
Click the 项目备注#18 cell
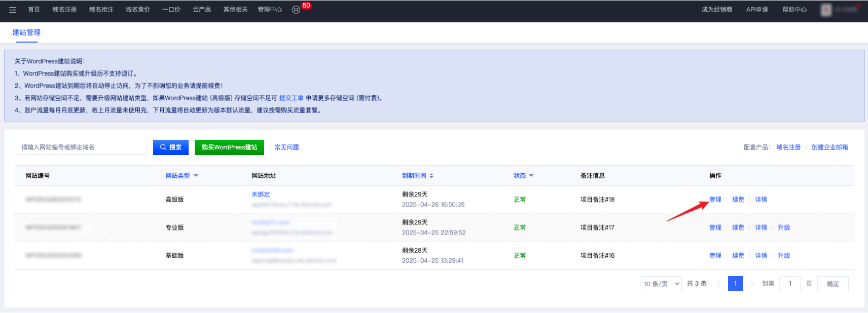pos(597,200)
